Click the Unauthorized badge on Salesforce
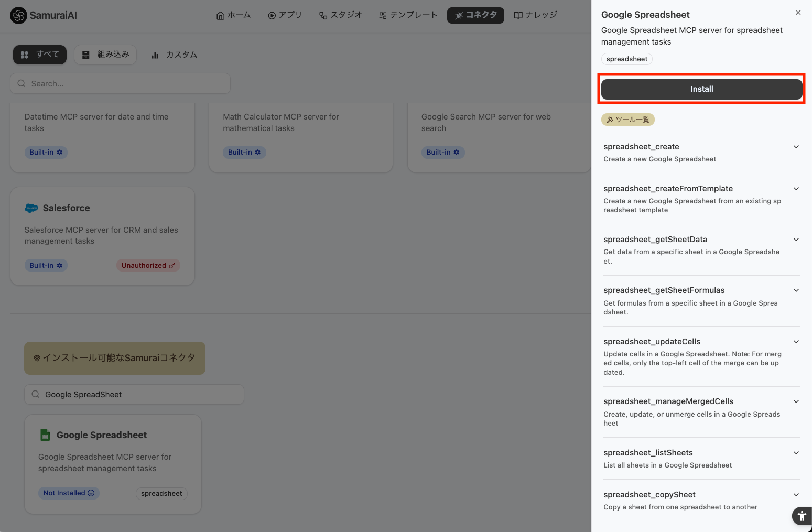 (148, 265)
